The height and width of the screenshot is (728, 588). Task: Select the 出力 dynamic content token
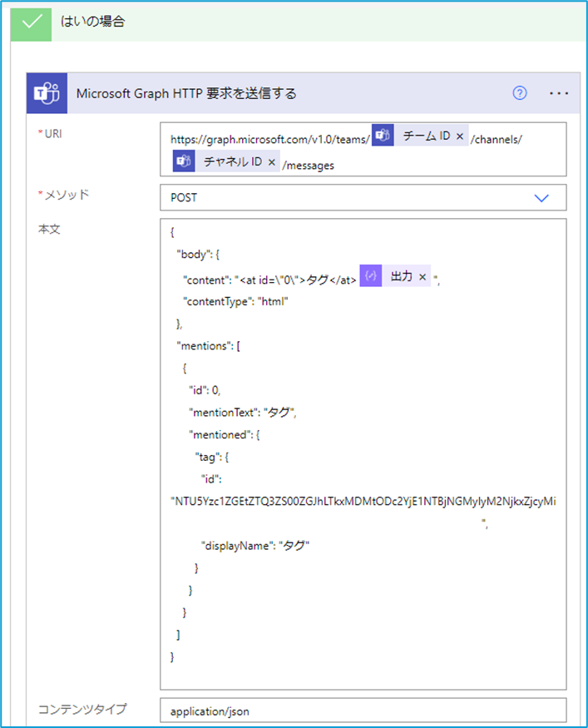point(395,275)
